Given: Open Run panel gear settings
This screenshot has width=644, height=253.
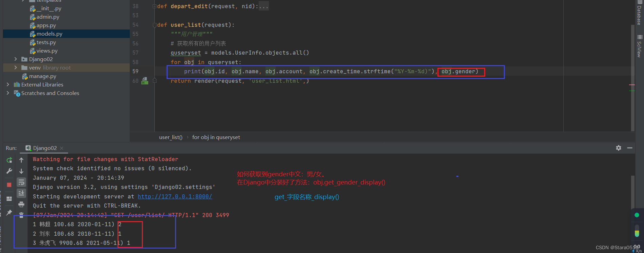Looking at the screenshot, I should point(619,148).
